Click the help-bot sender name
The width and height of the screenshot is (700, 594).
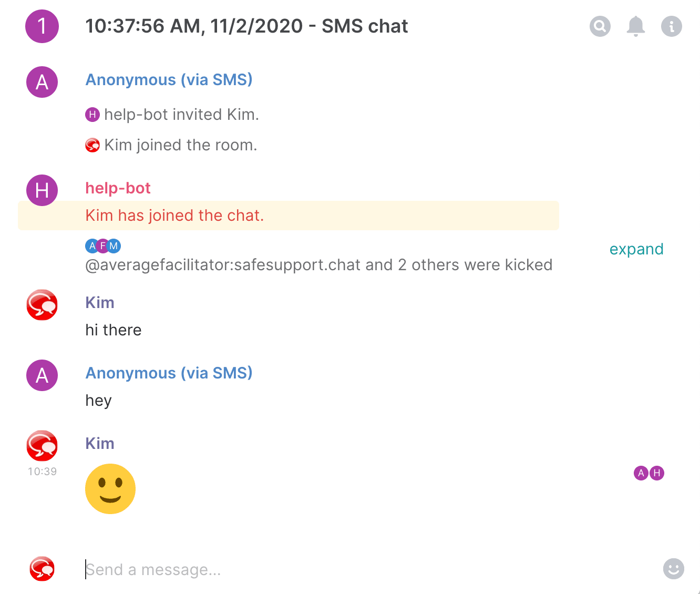click(118, 188)
